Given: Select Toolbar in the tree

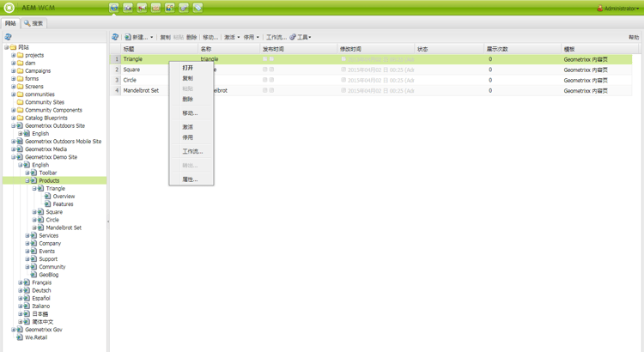Looking at the screenshot, I should click(48, 173).
